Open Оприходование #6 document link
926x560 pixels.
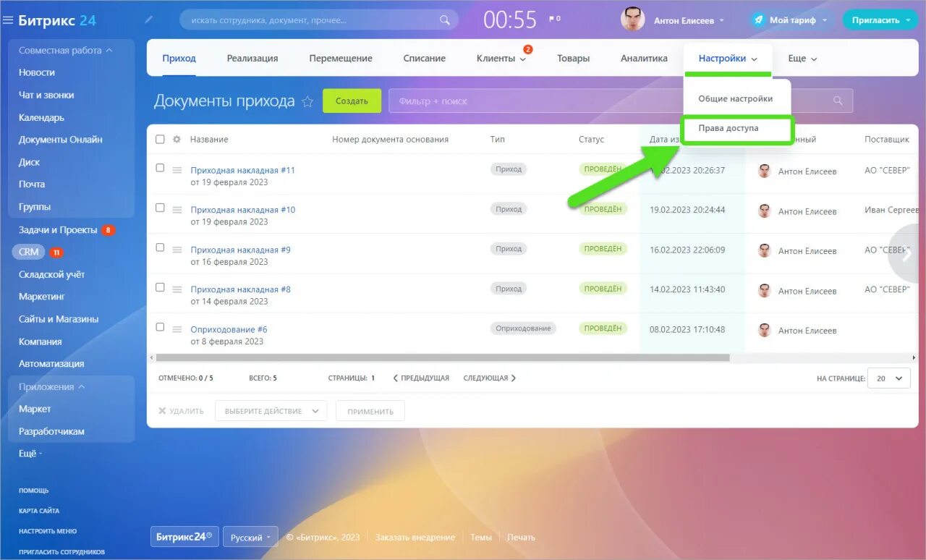tap(229, 329)
